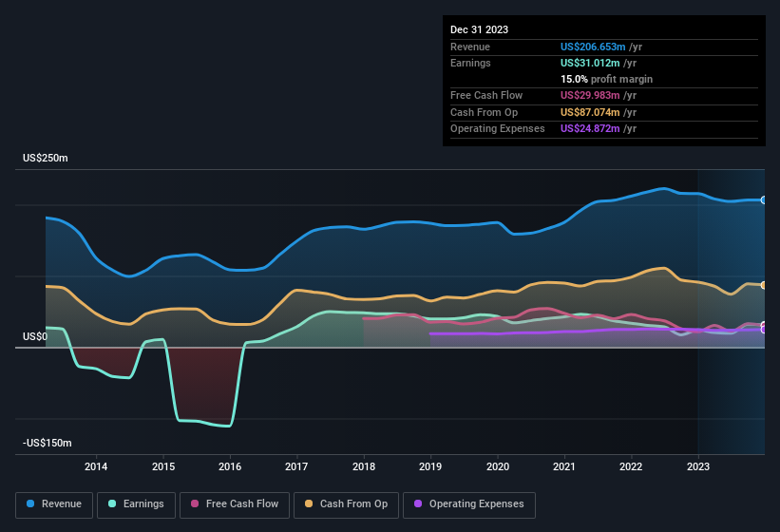Click the US$31.012m earnings value
The width and height of the screenshot is (780, 532).
(590, 63)
